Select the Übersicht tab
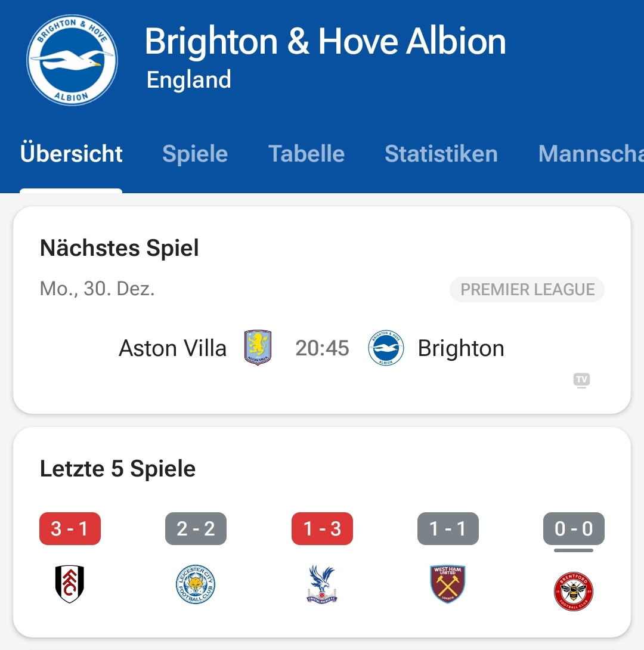This screenshot has width=644, height=650. pos(72,154)
